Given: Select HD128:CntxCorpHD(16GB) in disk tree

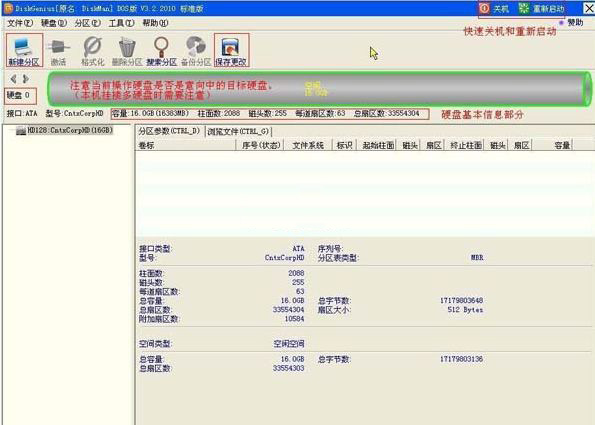Looking at the screenshot, I should 70,130.
